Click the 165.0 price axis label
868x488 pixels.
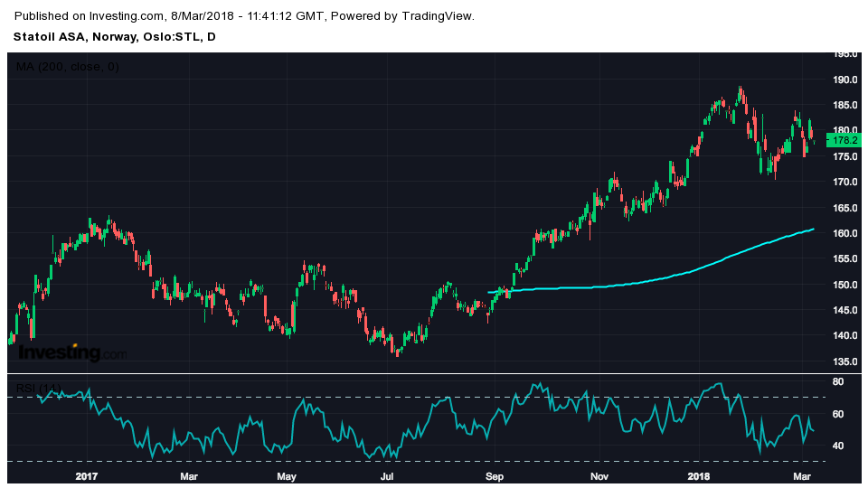(845, 208)
